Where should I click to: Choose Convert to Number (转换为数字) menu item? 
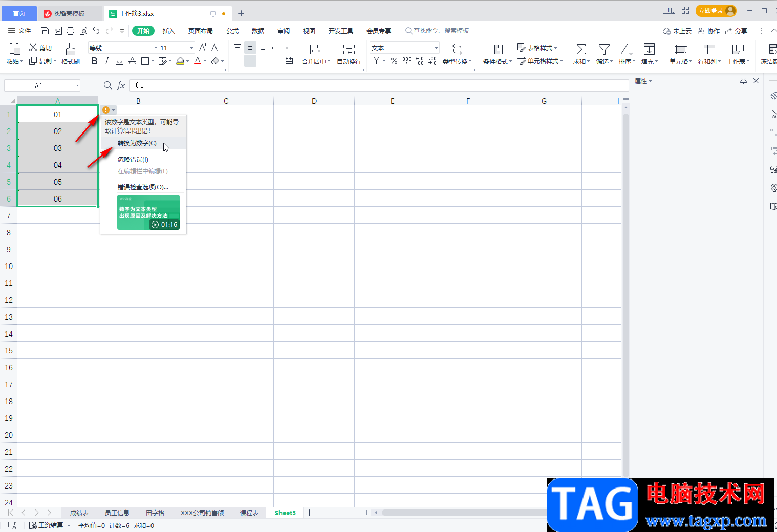tap(137, 143)
